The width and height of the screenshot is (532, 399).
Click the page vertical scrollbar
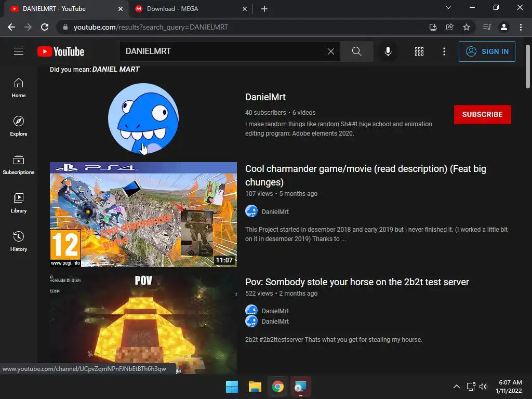[x=528, y=67]
